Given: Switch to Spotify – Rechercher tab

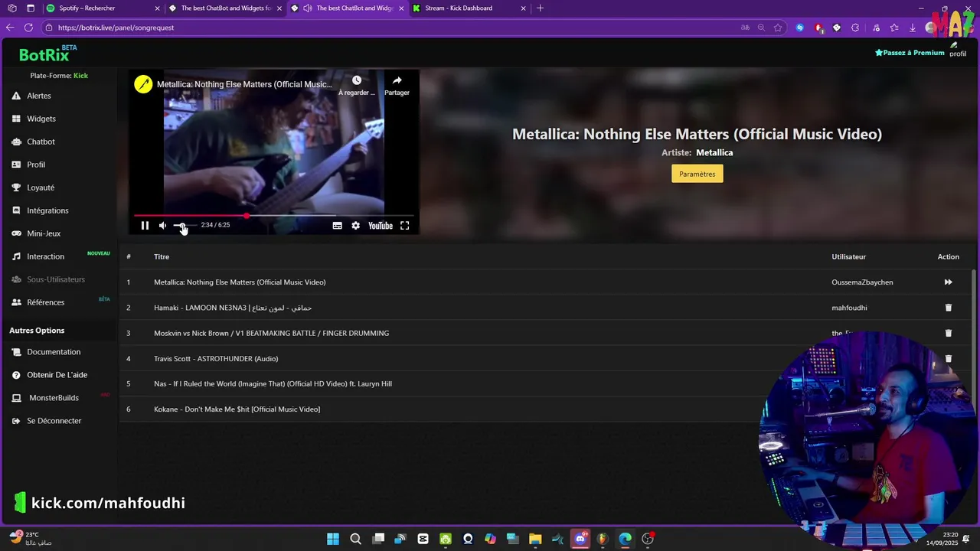Looking at the screenshot, I should coord(103,8).
